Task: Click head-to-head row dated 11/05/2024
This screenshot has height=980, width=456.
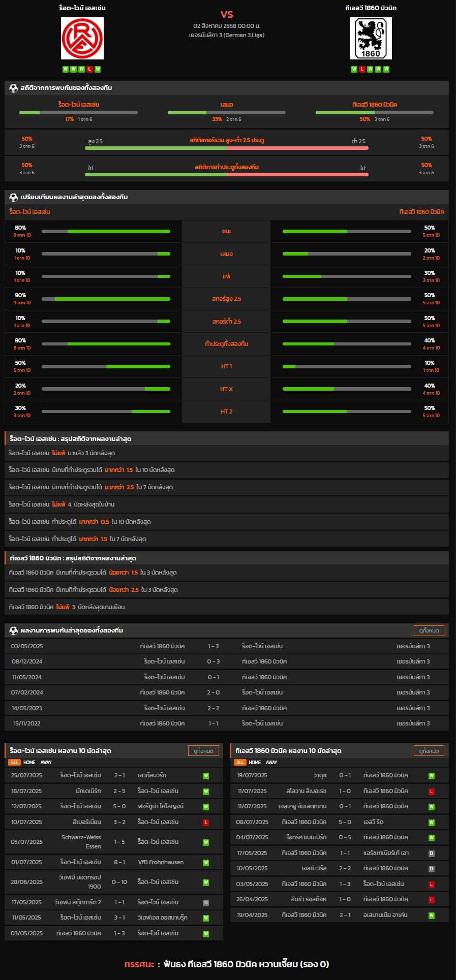Action: tap(227, 677)
